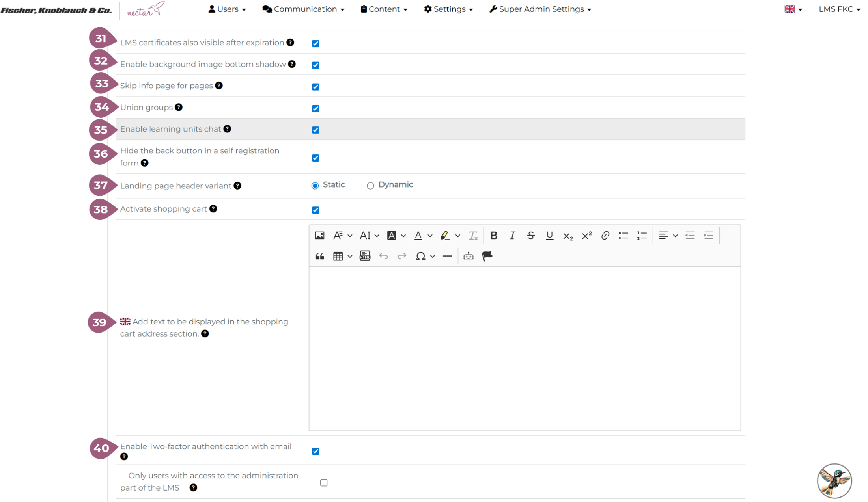
Task: Insert an image via editor toolbar
Action: pos(319,236)
